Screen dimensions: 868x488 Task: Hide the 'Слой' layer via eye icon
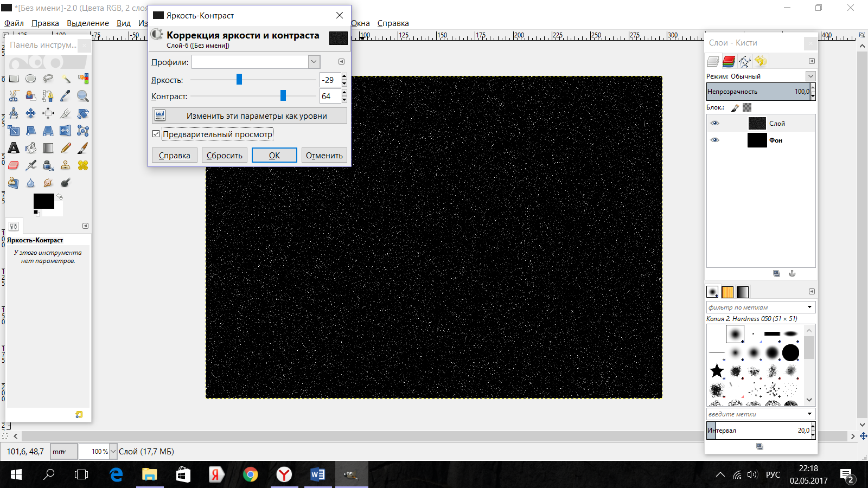point(715,123)
